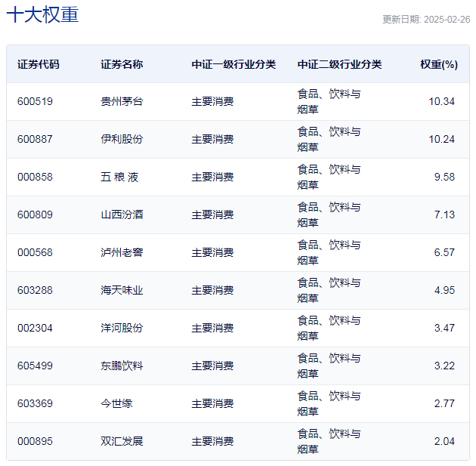Select the 今世缘 stock name
The width and height of the screenshot is (476, 466).
tap(116, 403)
